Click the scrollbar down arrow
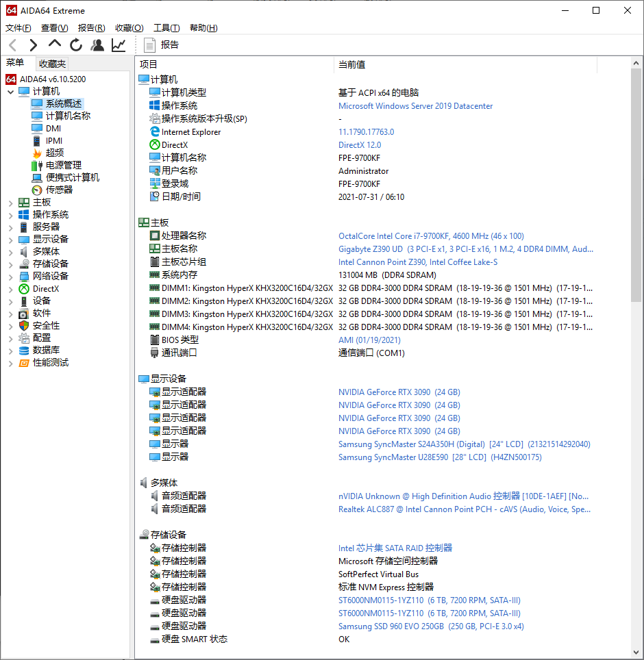This screenshot has width=644, height=660. click(636, 653)
